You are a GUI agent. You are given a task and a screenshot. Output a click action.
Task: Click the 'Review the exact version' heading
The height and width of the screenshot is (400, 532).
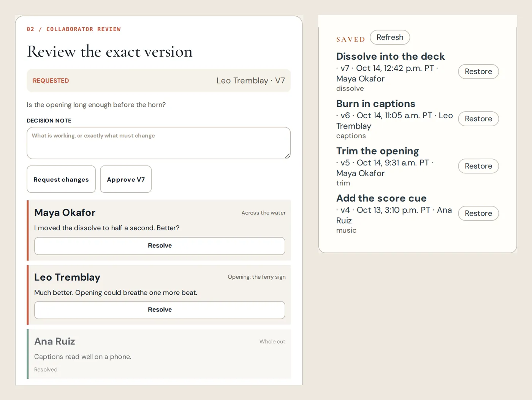pyautogui.click(x=110, y=51)
